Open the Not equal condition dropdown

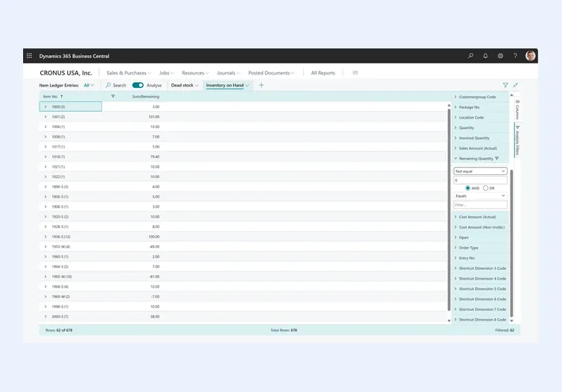click(480, 171)
